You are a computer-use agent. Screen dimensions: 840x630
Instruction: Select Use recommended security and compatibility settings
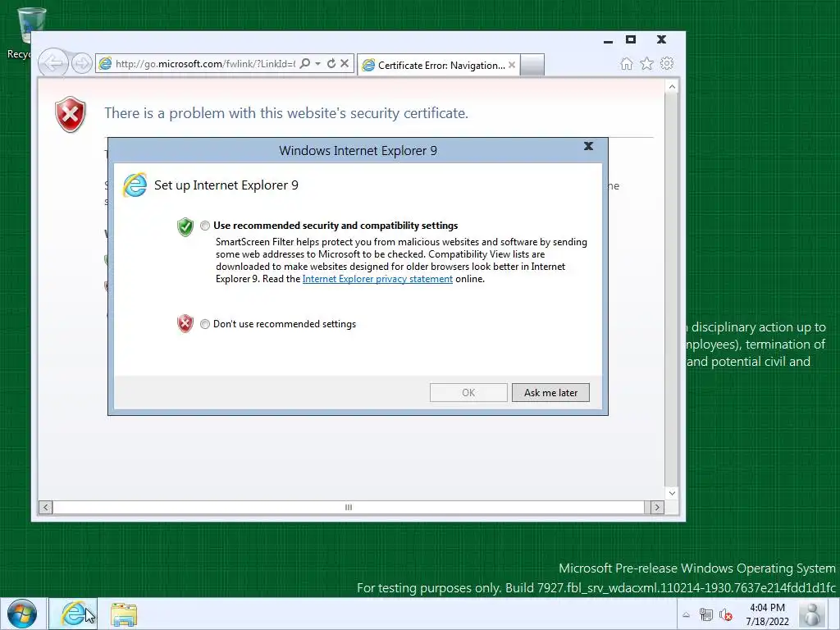pyautogui.click(x=205, y=226)
